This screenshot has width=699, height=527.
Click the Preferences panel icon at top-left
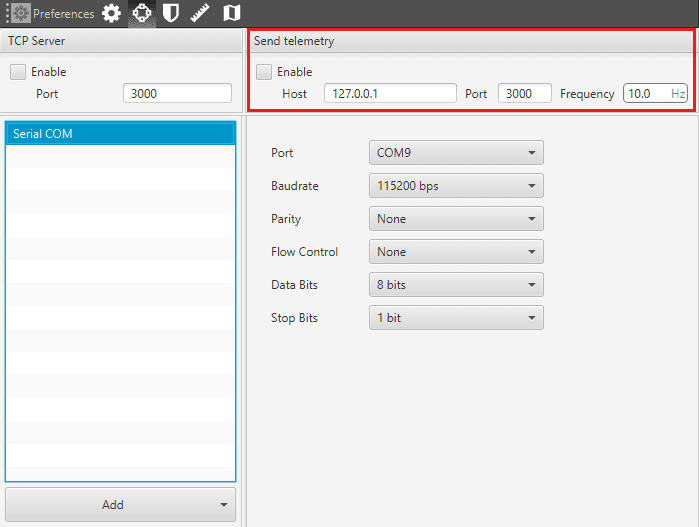tap(21, 13)
